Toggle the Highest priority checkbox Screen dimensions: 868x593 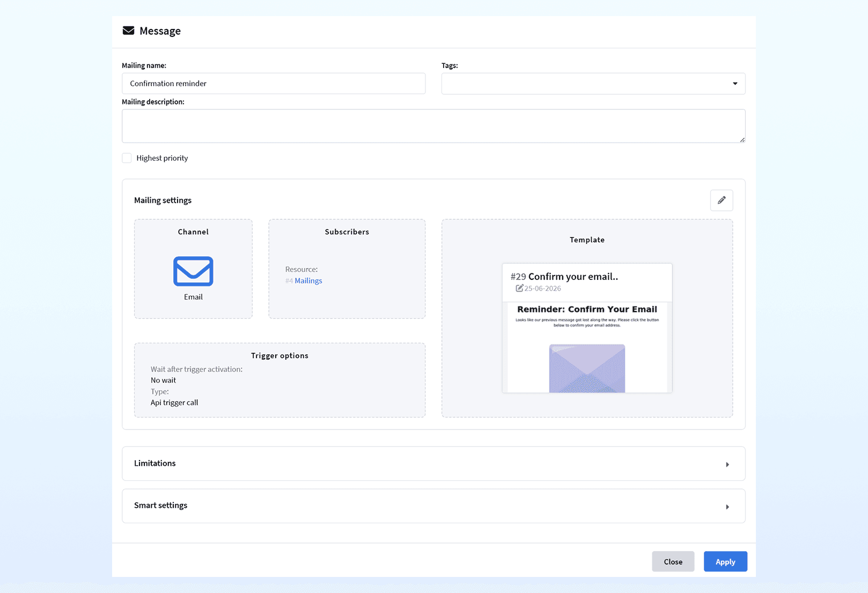point(127,158)
